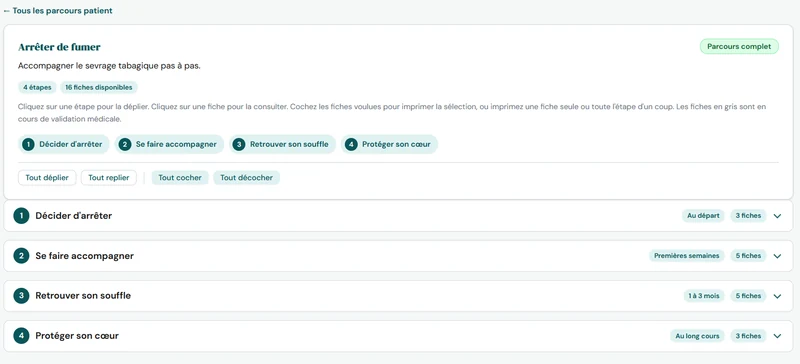Click the Décider d'arrêter row title
The width and height of the screenshot is (800, 364).
(x=73, y=216)
